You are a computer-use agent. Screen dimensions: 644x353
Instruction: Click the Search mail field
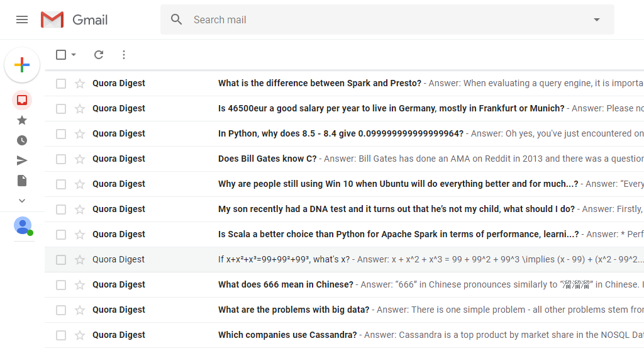377,20
